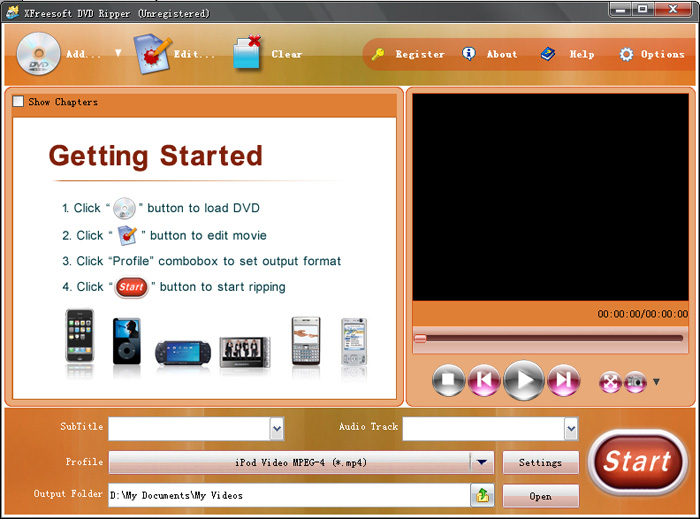Open the Help menu item
This screenshot has width=700, height=519.
(582, 54)
